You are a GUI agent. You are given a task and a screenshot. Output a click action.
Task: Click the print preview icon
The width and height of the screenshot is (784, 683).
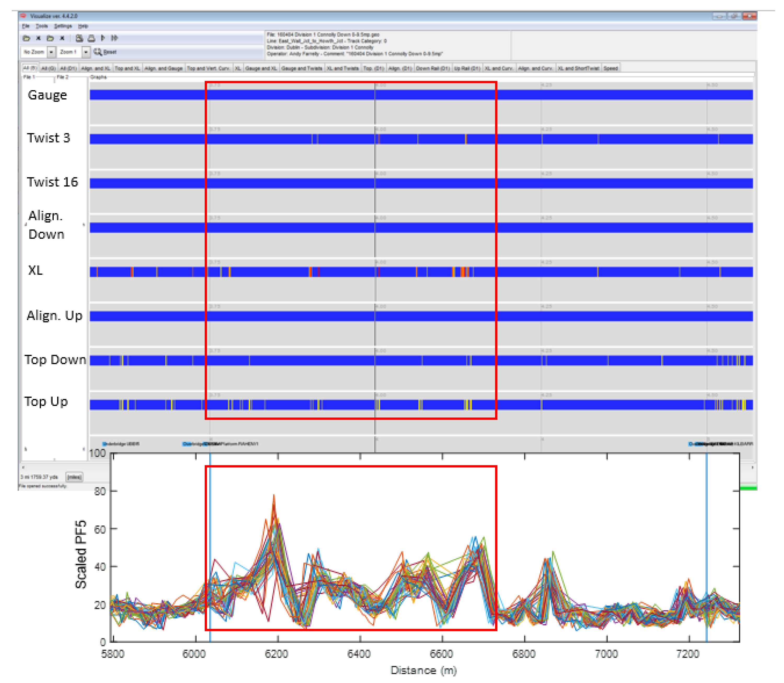[79, 38]
